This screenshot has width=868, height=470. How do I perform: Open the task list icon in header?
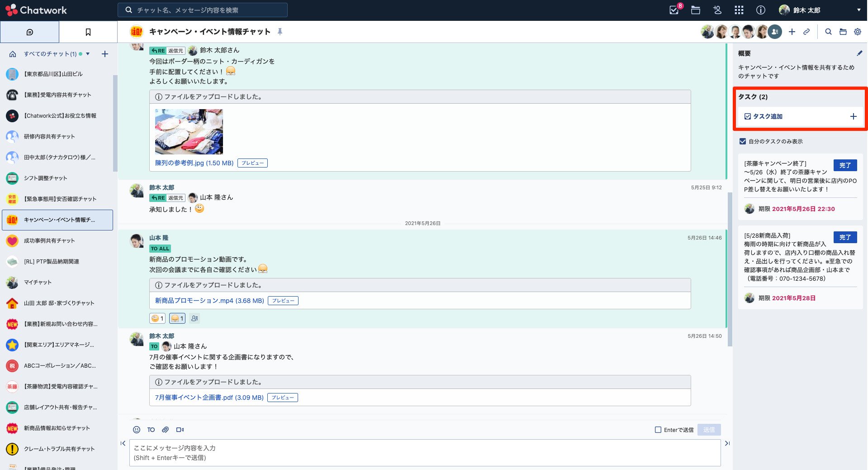click(x=674, y=10)
